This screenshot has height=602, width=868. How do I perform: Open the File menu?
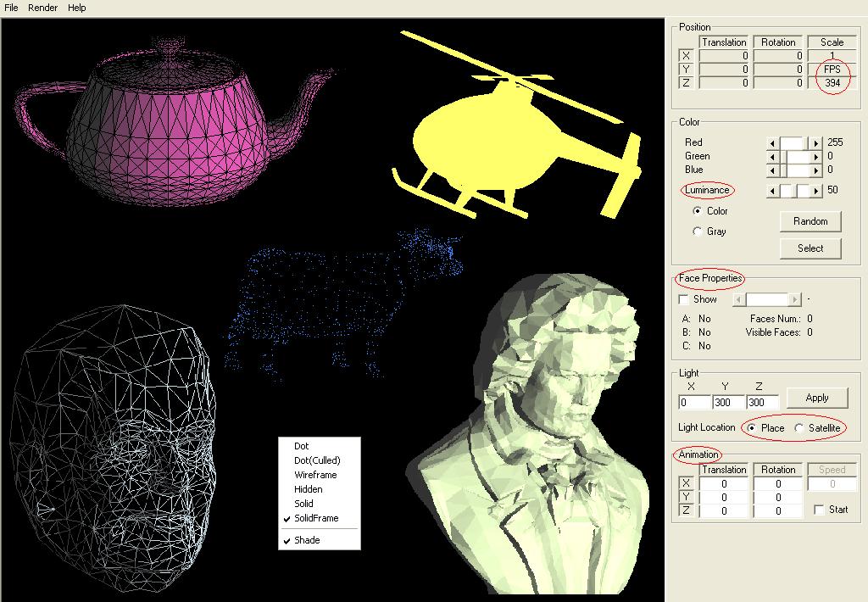point(11,8)
